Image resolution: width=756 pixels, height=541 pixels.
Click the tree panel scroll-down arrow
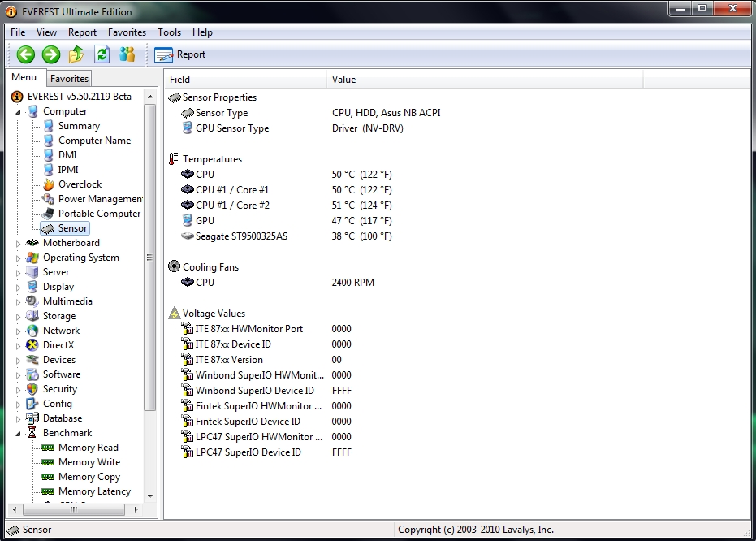click(150, 496)
